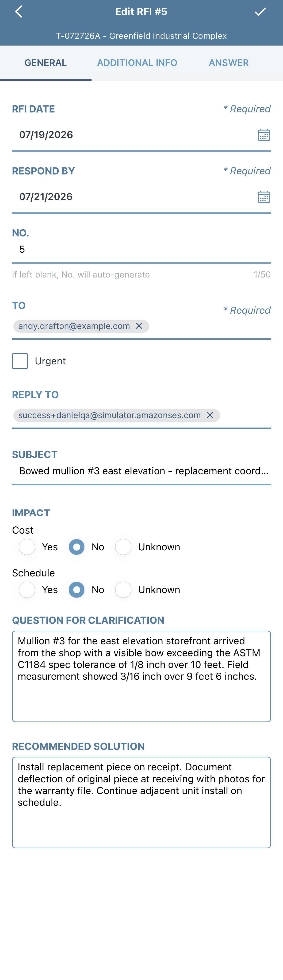The width and height of the screenshot is (283, 980).
Task: Focus the Question for Clarification text box
Action: click(141, 676)
